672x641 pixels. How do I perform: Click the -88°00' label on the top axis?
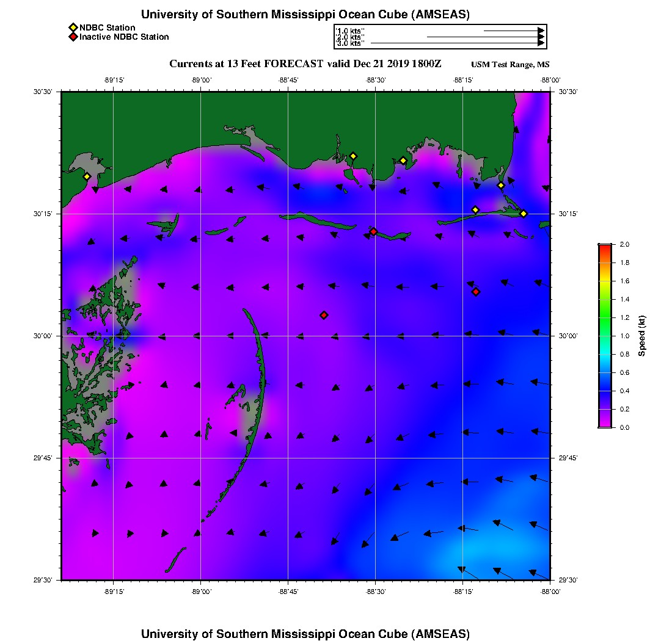point(550,80)
